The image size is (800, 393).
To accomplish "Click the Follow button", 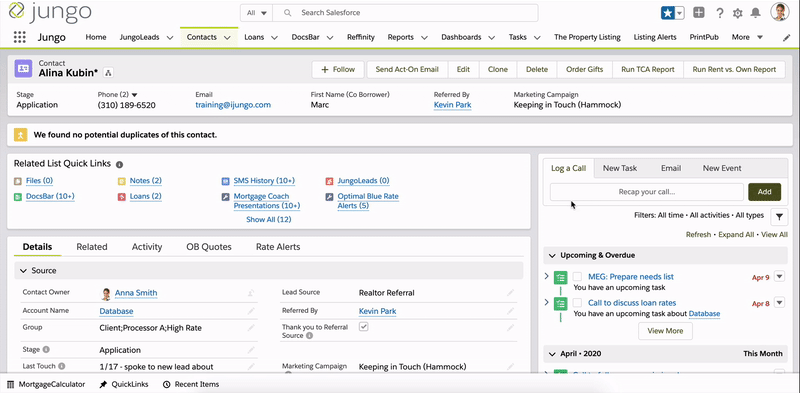I will point(338,69).
